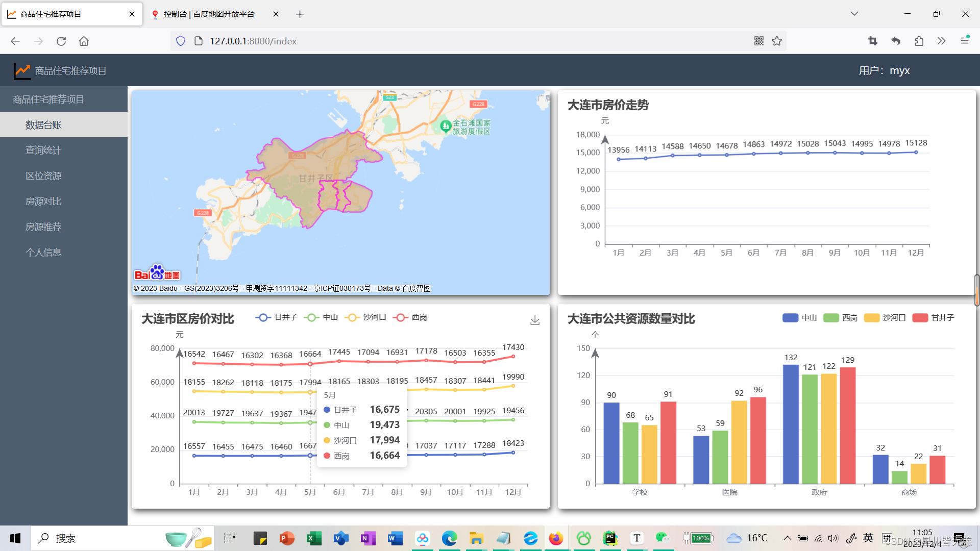Show hidden system tray icons chevron
The image size is (980, 551).
coord(787,538)
